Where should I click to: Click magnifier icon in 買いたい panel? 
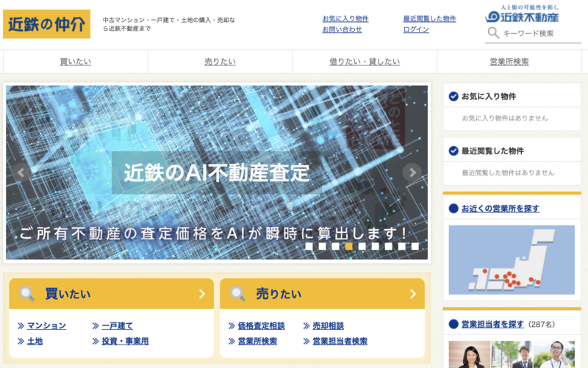pos(27,294)
